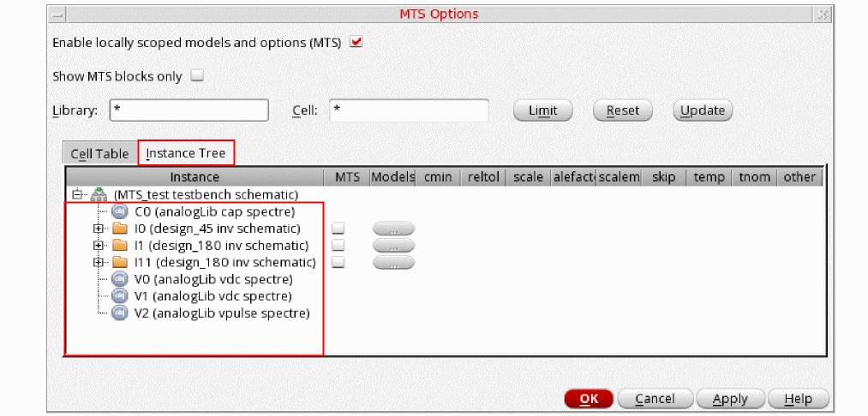The image size is (868, 416).
Task: Select row V0 (analogLib vdc spectre)
Action: coord(213,279)
